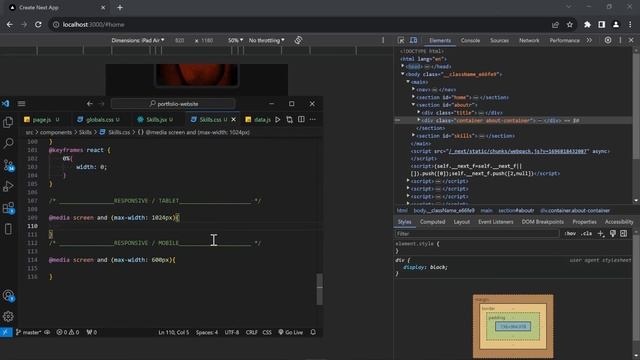
Task: Switch to the DevTools Console tab
Action: tap(470, 40)
